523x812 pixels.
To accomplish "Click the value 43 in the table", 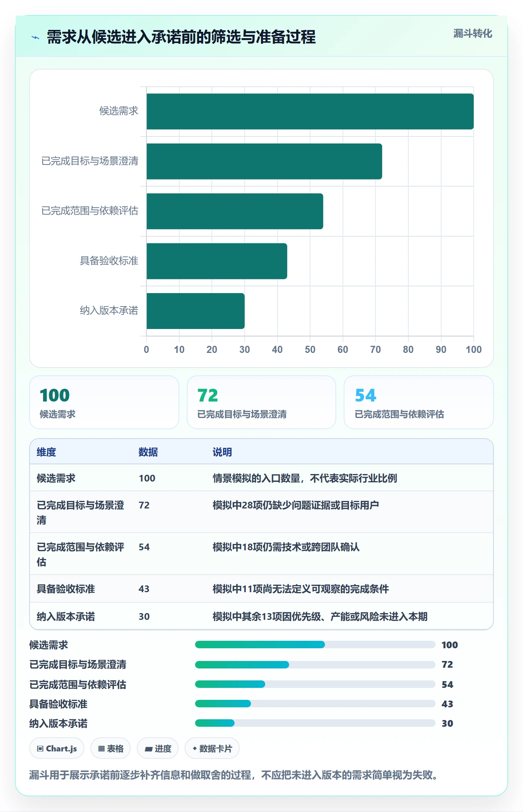I will point(144,589).
